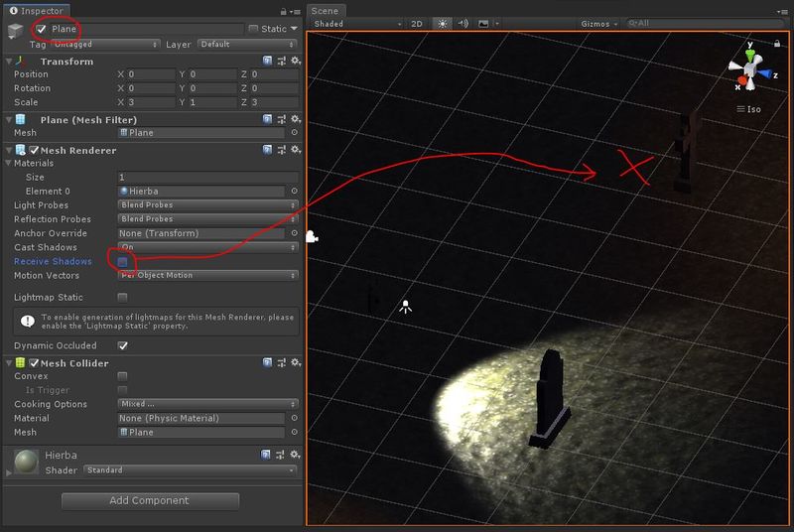The image size is (794, 532).
Task: Click the Hierba material preview sphere
Action: click(x=26, y=463)
